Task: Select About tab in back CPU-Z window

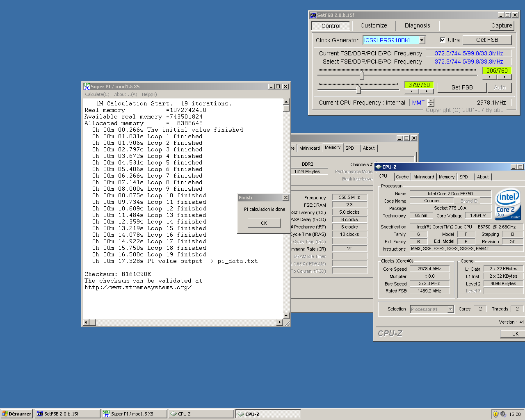Action: (369, 148)
